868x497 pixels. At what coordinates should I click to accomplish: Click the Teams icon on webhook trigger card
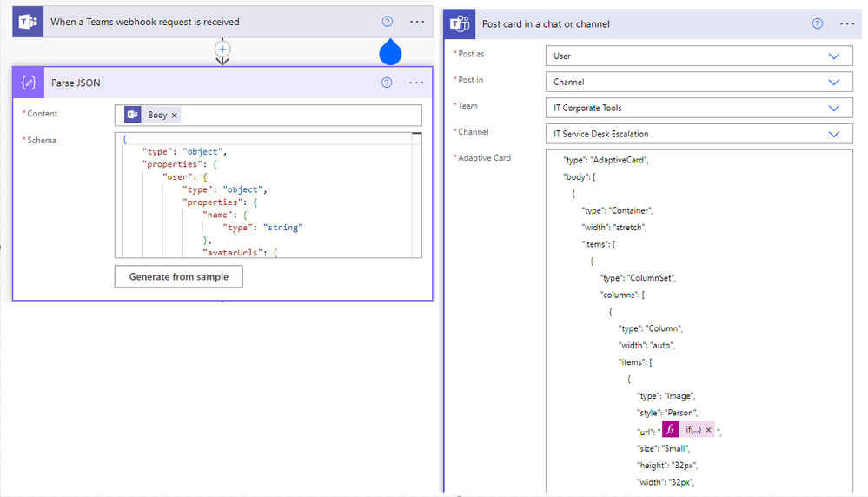[28, 22]
